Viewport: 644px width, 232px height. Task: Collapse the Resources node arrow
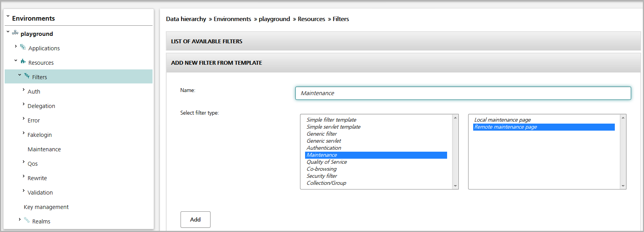pos(16,60)
